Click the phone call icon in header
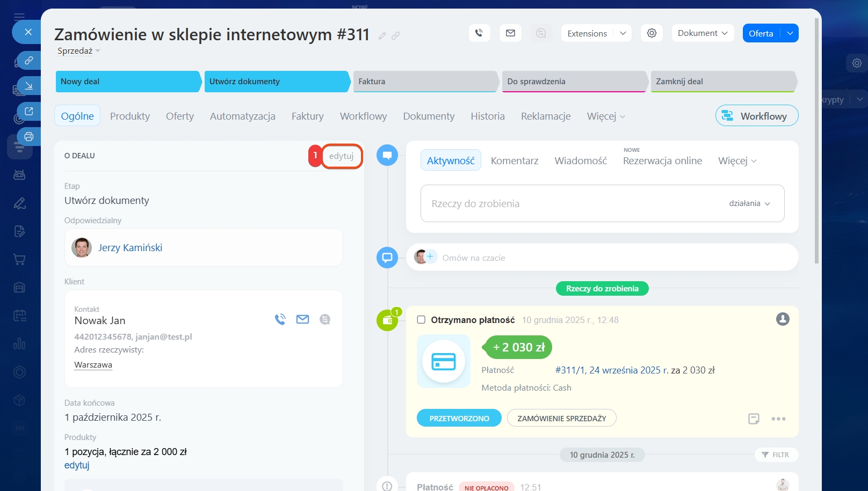 point(479,33)
